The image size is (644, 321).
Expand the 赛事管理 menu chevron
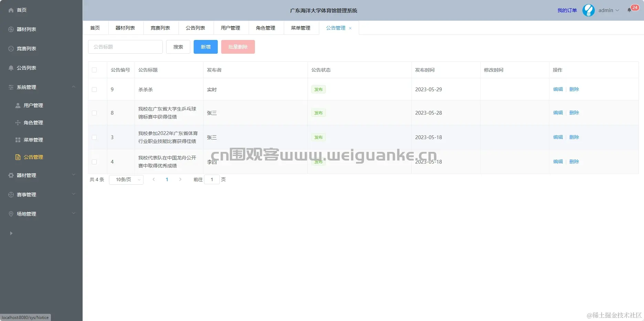tap(74, 194)
